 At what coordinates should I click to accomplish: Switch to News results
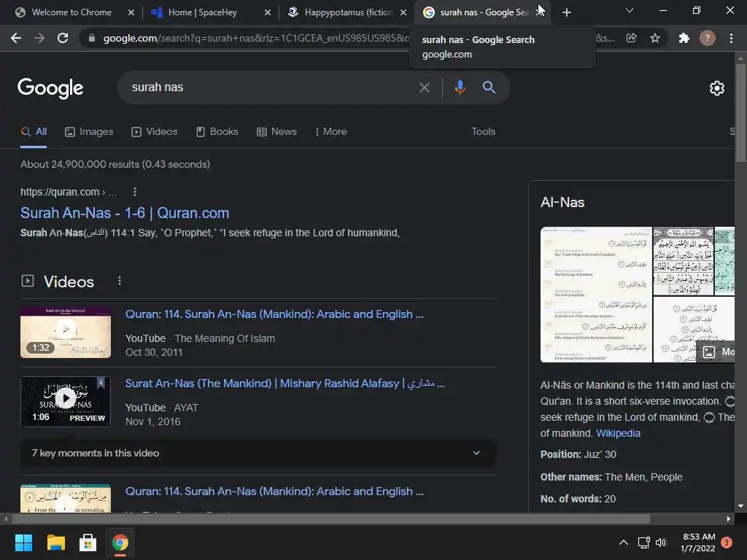[x=276, y=132]
